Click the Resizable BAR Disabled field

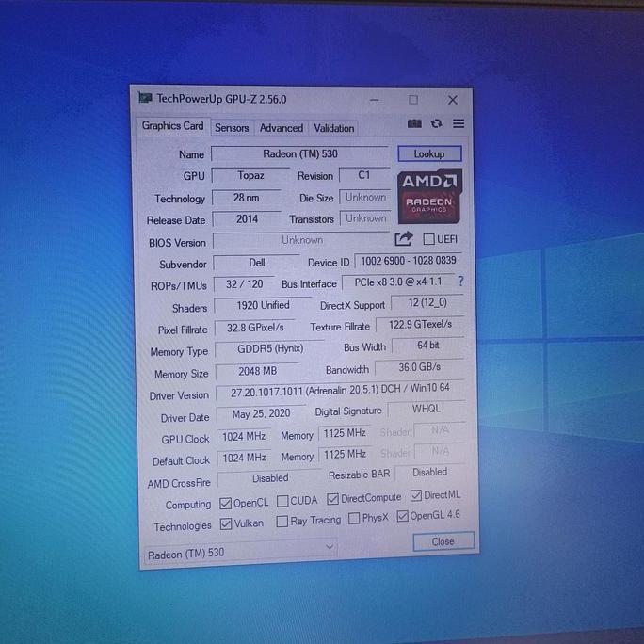430,473
